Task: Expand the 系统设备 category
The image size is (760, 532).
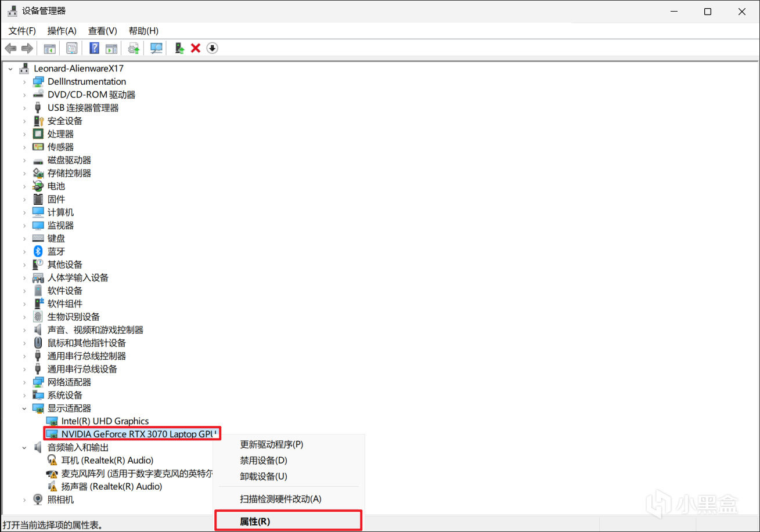Action: [x=24, y=395]
